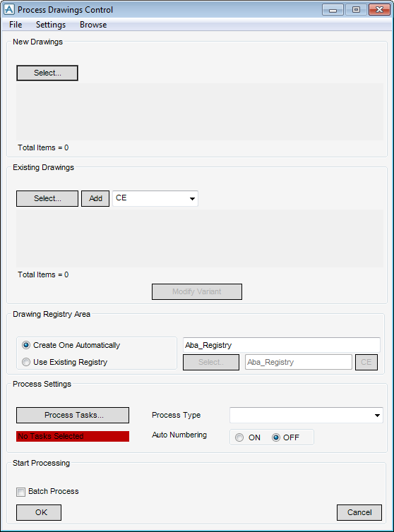Open the Process Tasks dialog
Viewport: 394px width, 532px height.
click(73, 416)
